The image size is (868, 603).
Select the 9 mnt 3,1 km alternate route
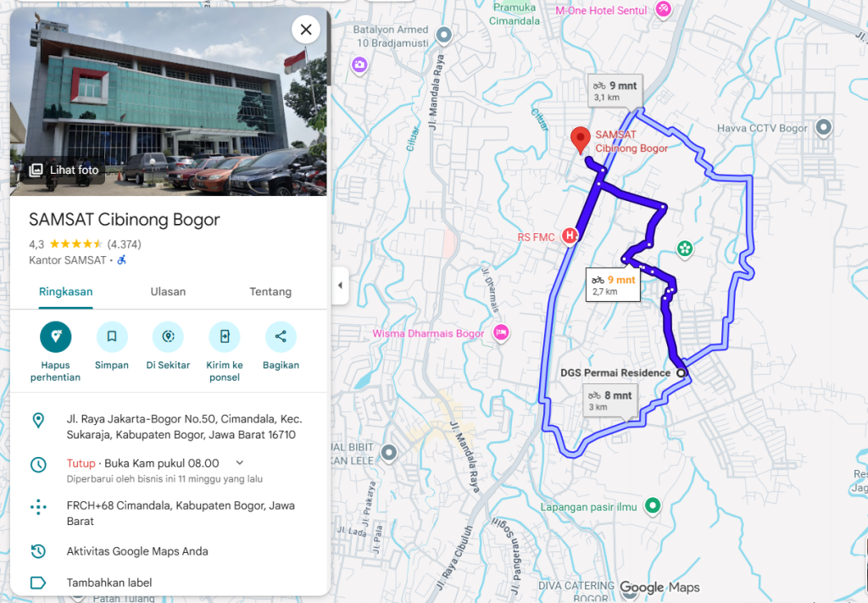pyautogui.click(x=615, y=92)
